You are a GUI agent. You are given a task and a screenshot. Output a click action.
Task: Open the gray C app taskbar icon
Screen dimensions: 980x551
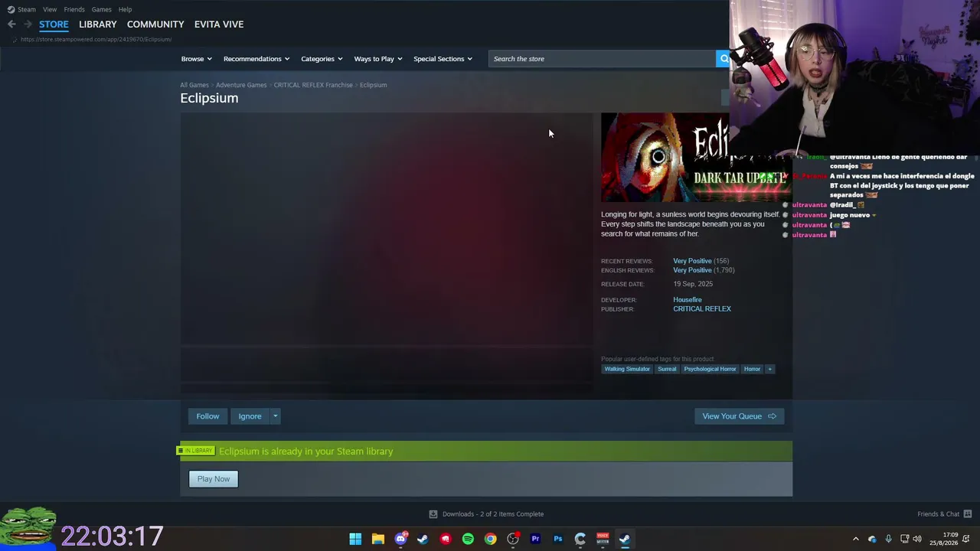pyautogui.click(x=580, y=539)
